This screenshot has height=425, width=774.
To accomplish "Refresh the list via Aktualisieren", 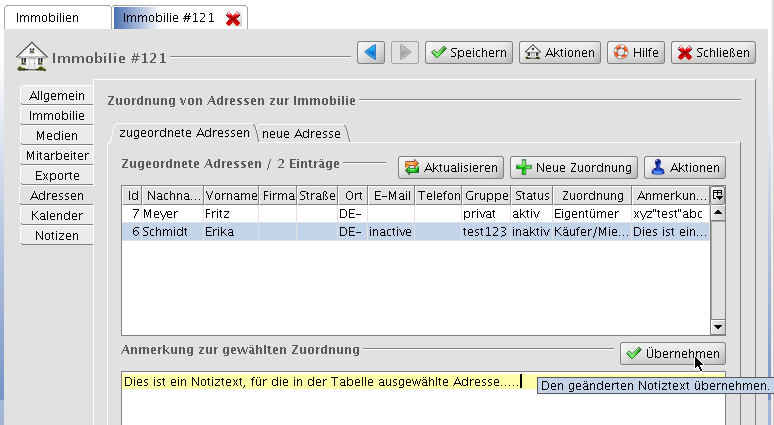I will [451, 167].
